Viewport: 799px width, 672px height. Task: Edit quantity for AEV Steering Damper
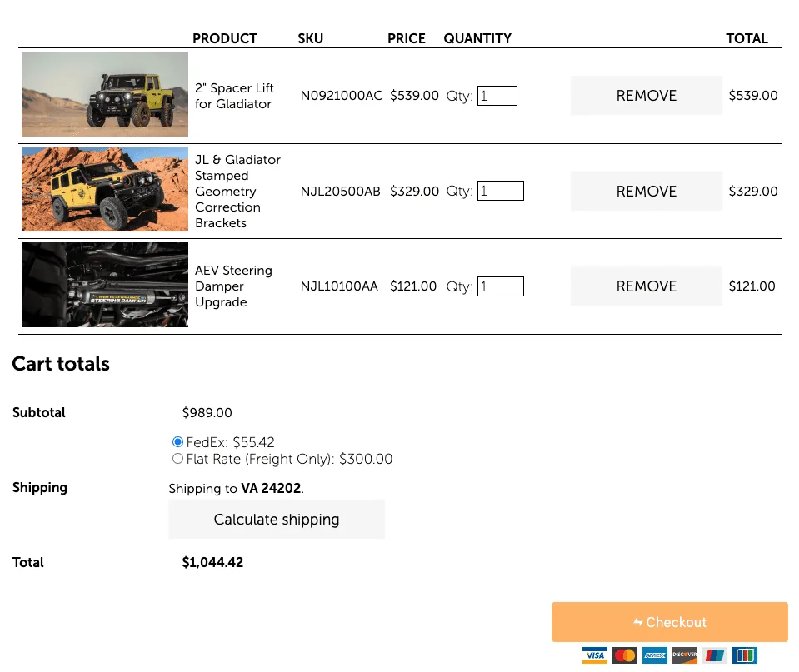tap(501, 286)
